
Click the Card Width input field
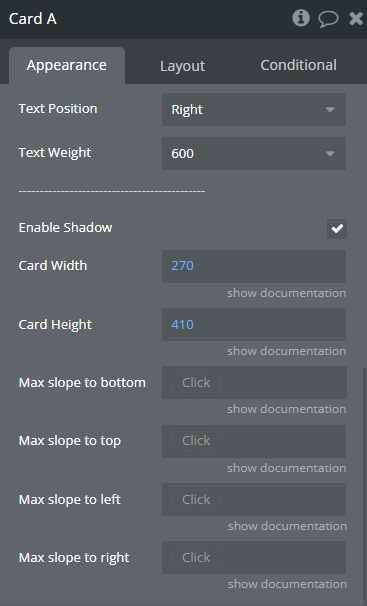254,266
